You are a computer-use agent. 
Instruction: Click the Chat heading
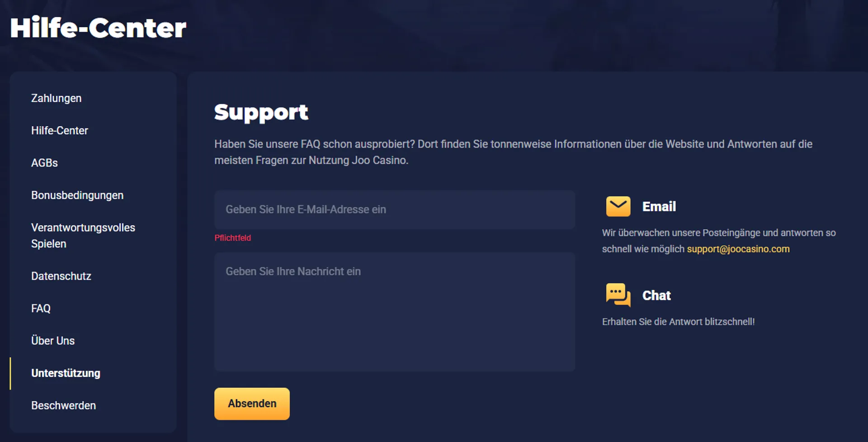656,295
